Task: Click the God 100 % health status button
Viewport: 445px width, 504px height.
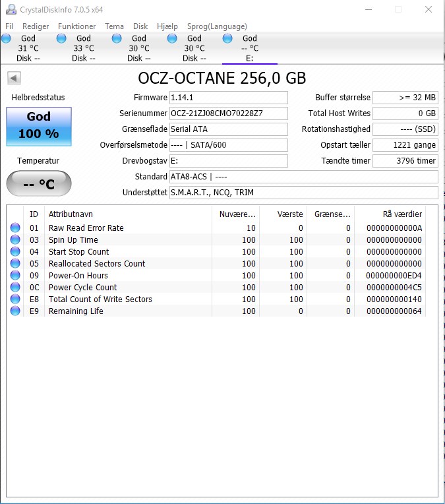Action: click(39, 127)
